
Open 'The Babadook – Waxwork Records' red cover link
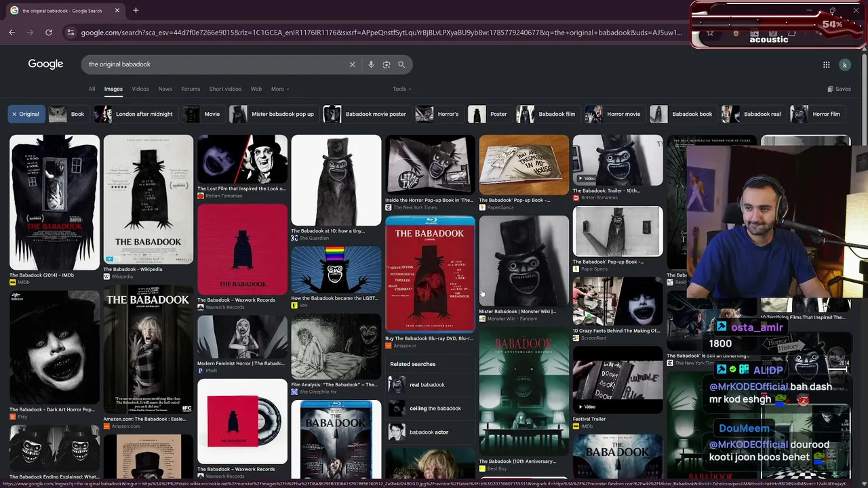tap(236, 300)
